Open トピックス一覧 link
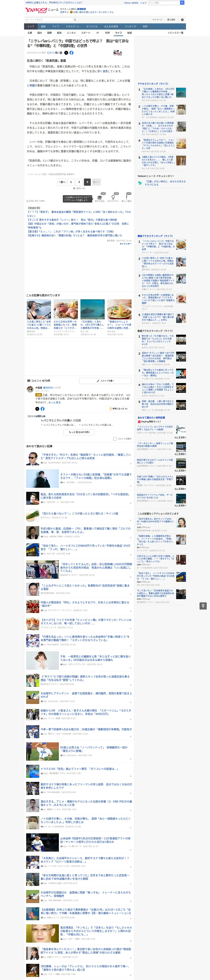 175,33
